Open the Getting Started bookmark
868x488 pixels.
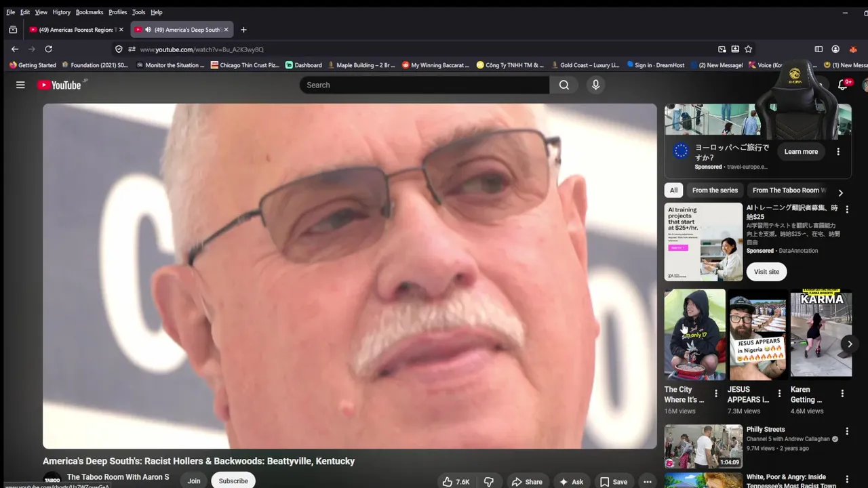click(x=33, y=65)
